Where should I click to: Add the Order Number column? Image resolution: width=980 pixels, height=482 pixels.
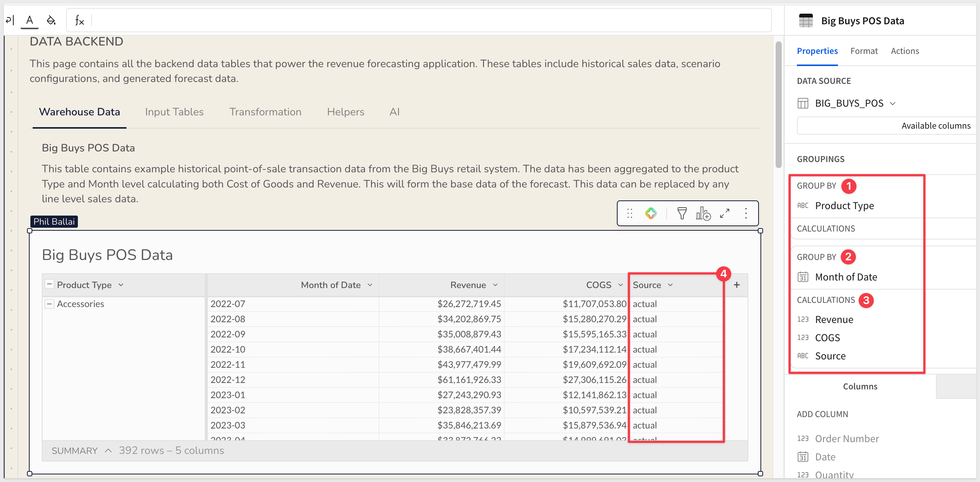point(847,439)
